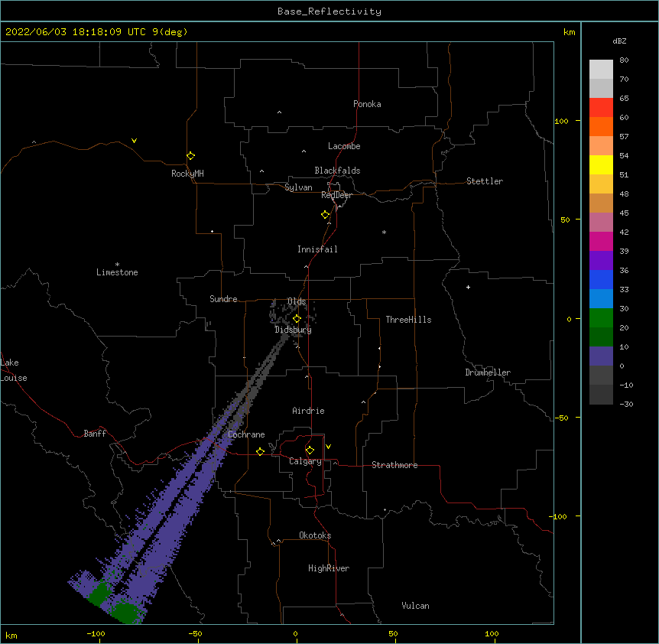Click the asterisk marker above Limestone
The height and width of the screenshot is (644, 659).
117,264
